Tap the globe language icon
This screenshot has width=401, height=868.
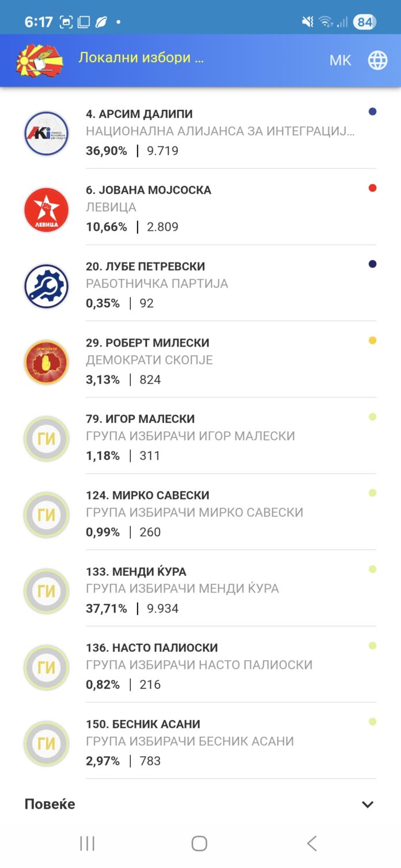377,60
